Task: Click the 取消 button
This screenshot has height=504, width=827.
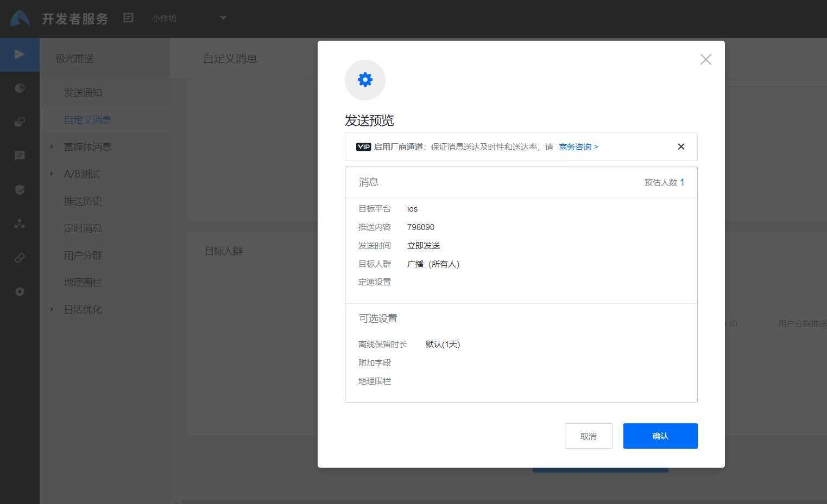Action: click(588, 436)
